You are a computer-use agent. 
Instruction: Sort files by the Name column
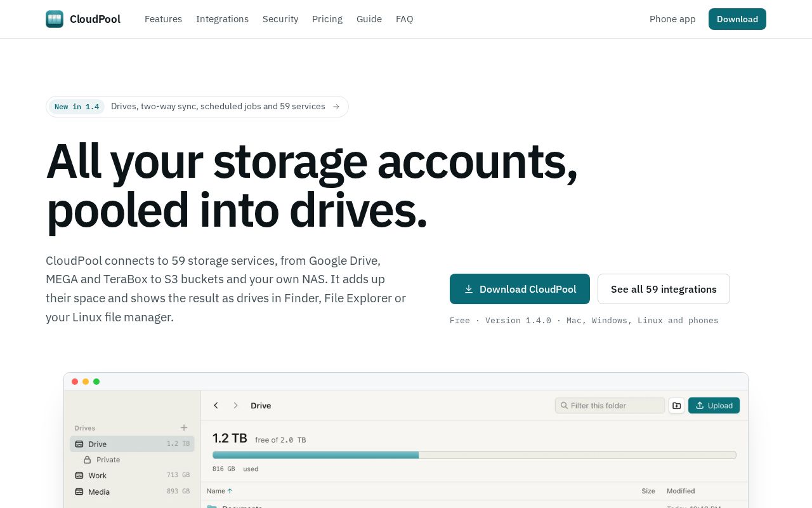[x=219, y=491]
